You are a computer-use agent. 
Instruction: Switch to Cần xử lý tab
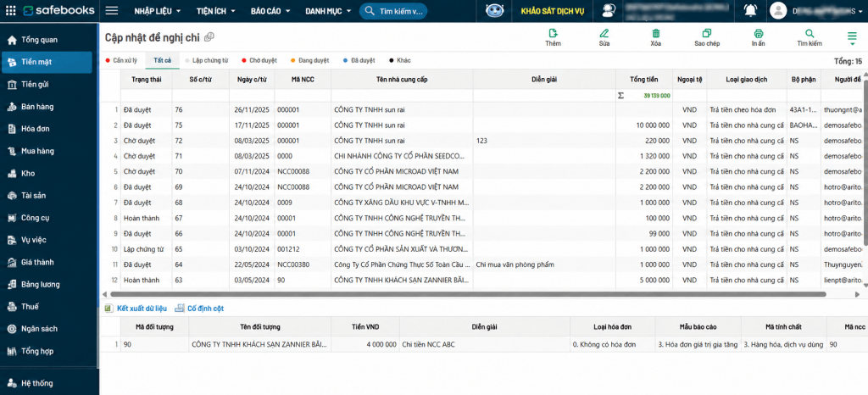click(x=121, y=60)
